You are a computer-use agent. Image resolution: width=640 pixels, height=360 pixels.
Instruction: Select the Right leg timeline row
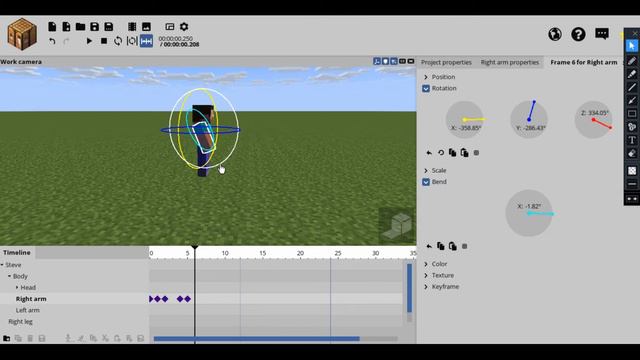coord(202,322)
